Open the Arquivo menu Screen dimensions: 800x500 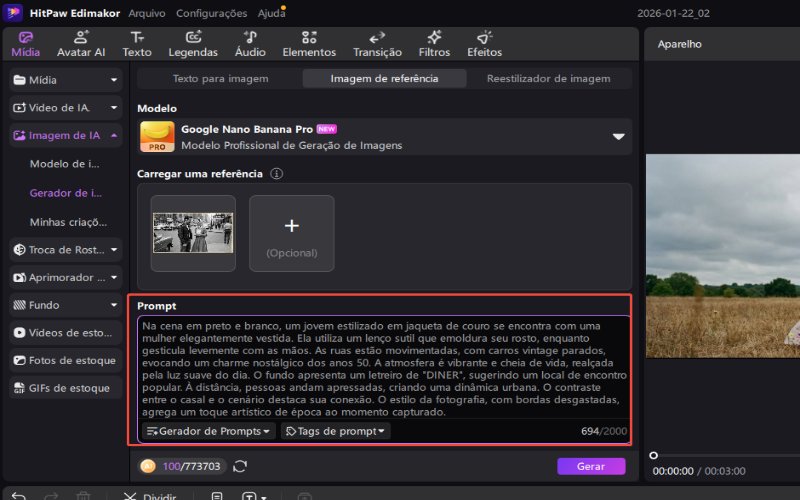tap(146, 13)
